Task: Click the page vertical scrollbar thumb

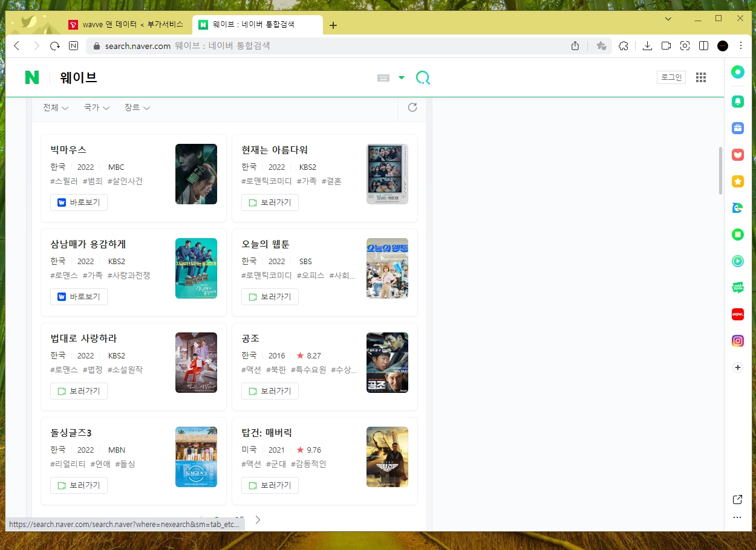Action: point(720,170)
